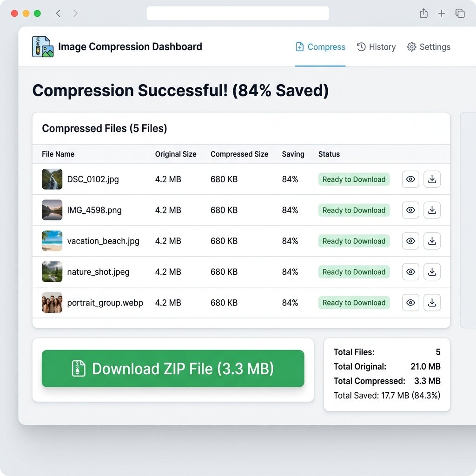476x476 pixels.
Task: Click the Total Files: label
Action: click(354, 352)
